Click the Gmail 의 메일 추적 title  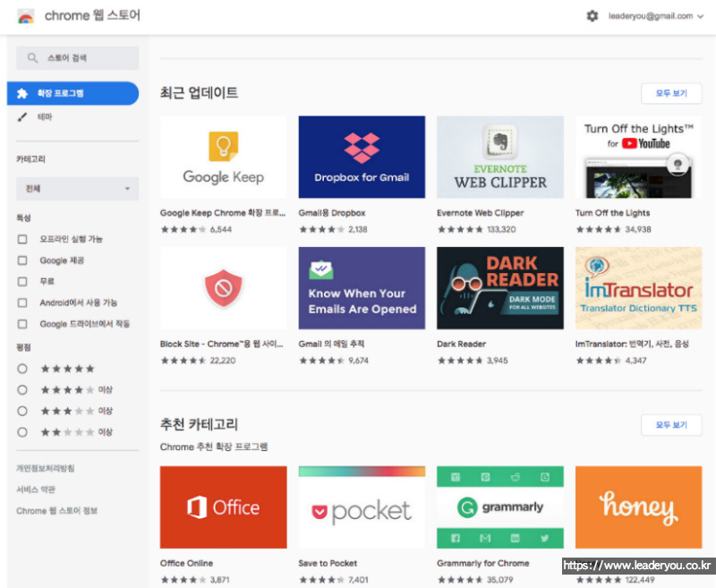tap(331, 345)
